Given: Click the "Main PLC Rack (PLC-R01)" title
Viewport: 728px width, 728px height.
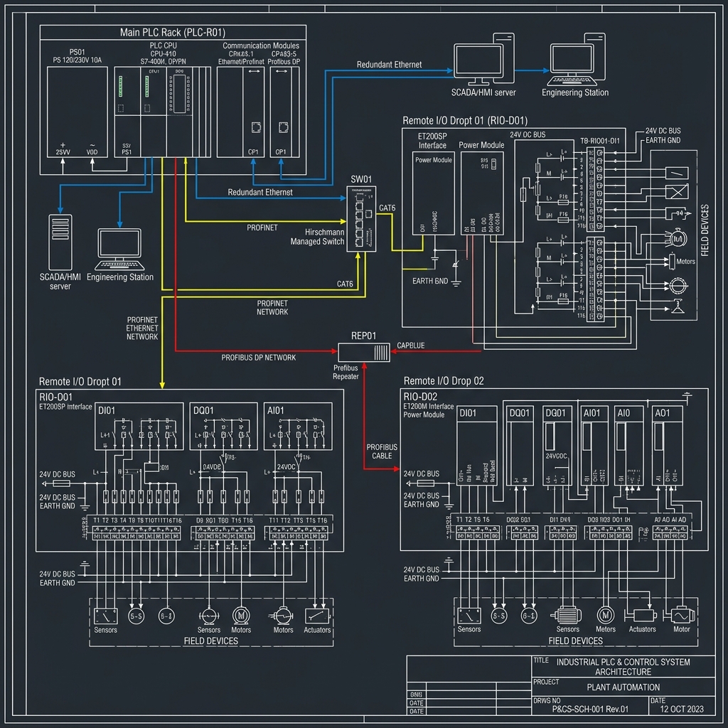Looking at the screenshot, I should pos(173,33).
